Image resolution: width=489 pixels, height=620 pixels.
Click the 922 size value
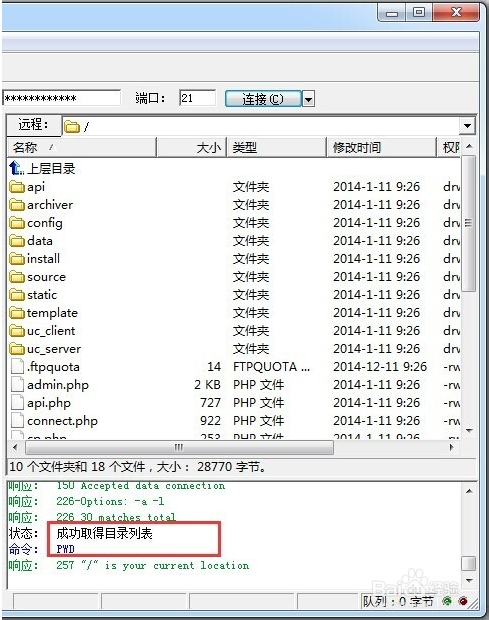tap(210, 421)
